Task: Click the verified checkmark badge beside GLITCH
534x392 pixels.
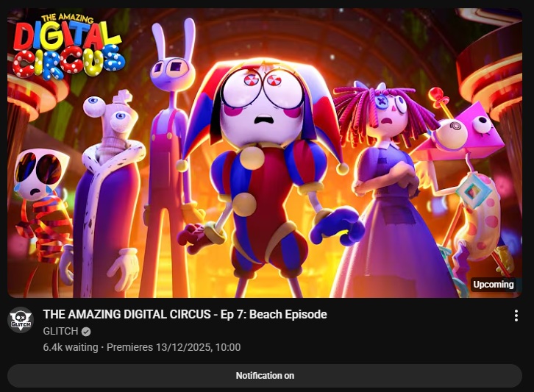Action: point(86,332)
